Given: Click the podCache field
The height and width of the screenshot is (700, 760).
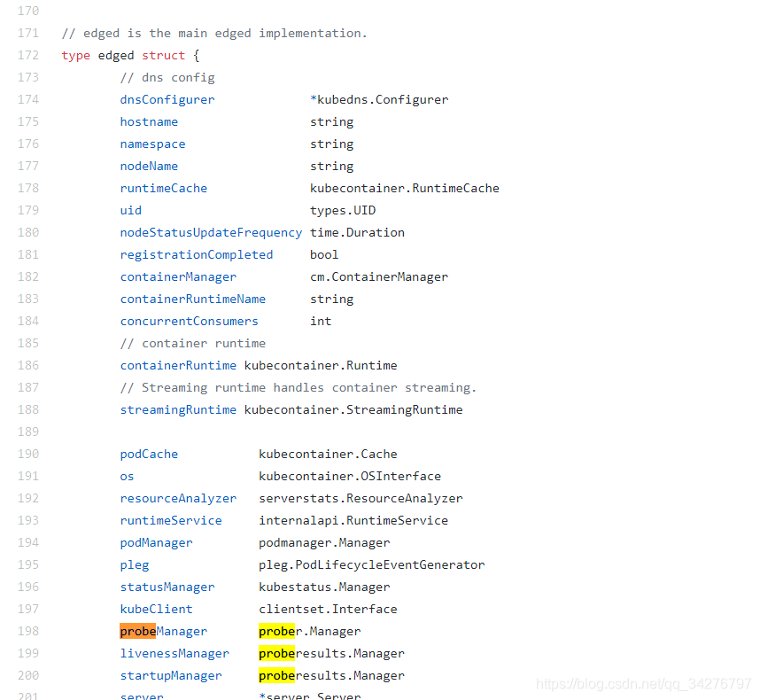Looking at the screenshot, I should point(149,455).
